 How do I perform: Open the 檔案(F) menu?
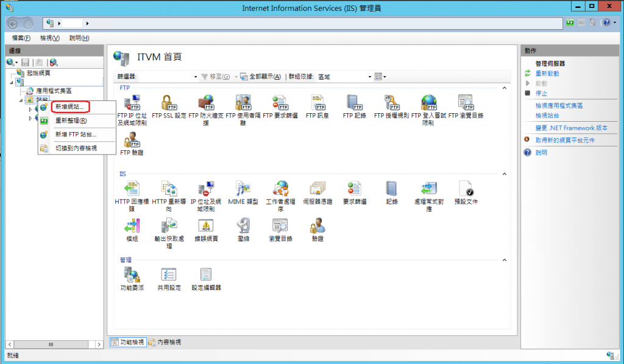(21, 38)
